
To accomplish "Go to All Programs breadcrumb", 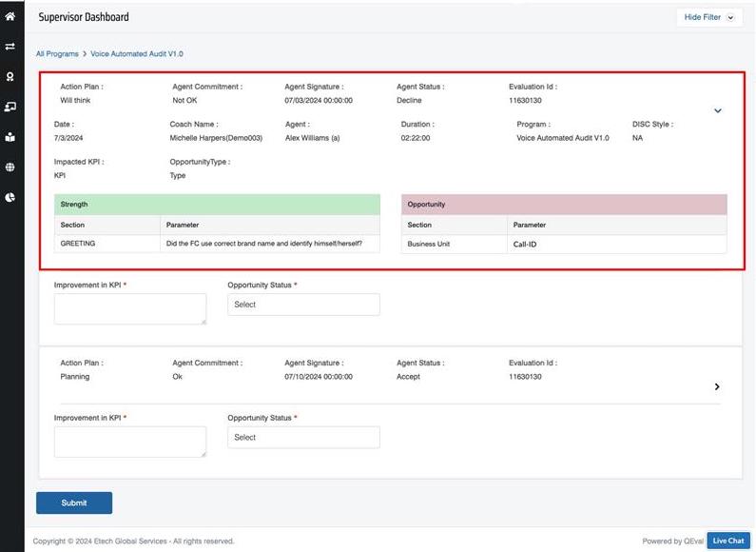I will click(58, 54).
